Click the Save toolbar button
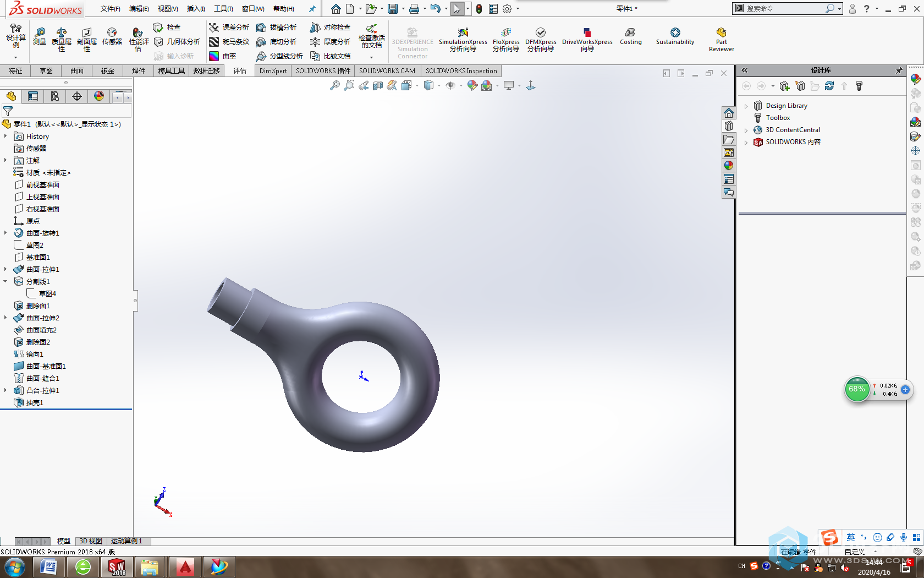The width and height of the screenshot is (924, 578). [x=392, y=9]
